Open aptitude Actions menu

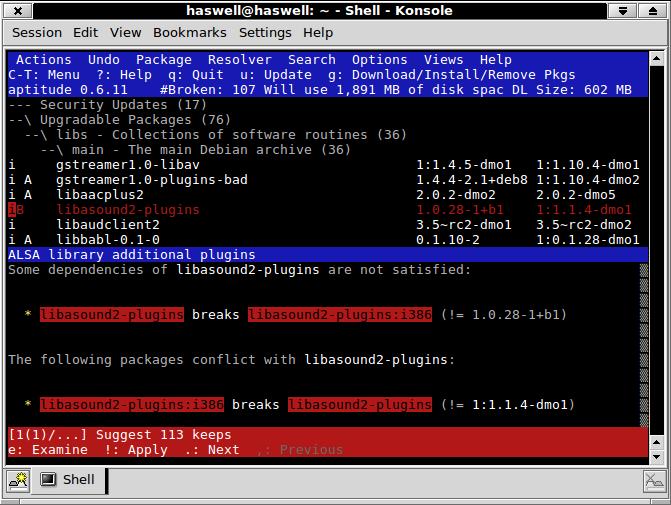tap(44, 59)
